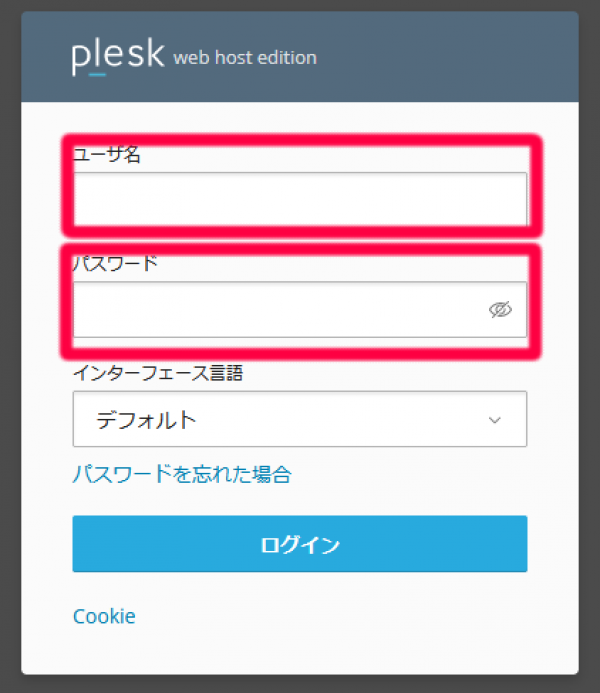Focus the ユーザ名 input field
This screenshot has height=693, width=600.
pyautogui.click(x=300, y=199)
